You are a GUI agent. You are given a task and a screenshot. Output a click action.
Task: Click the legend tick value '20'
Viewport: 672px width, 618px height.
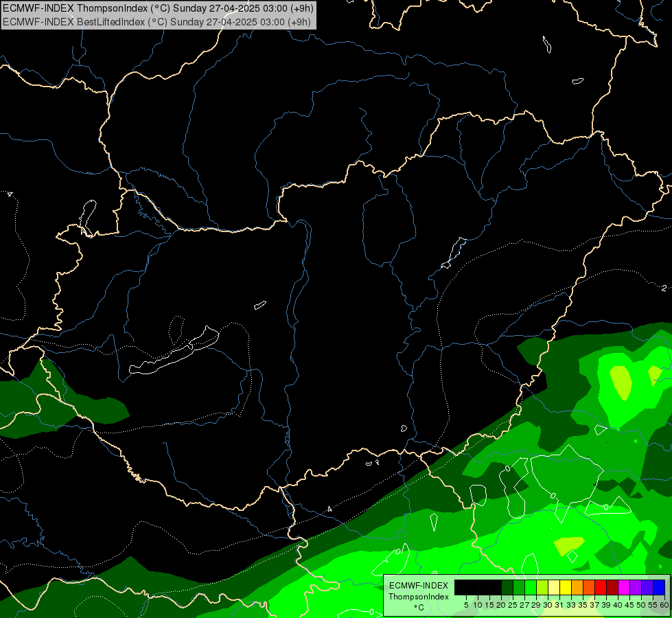click(x=501, y=605)
